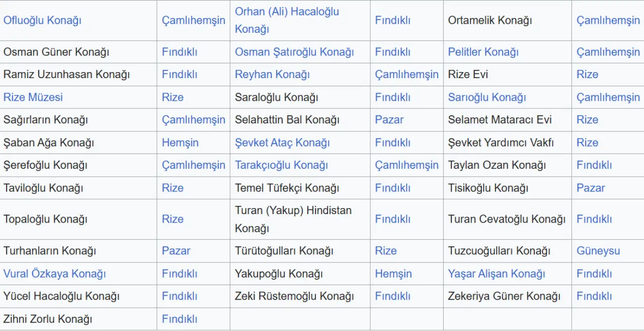Viewport: 644px width, 331px height.
Task: Click the Orhan (Ali) Hacaloğlu Konağı link
Action: click(x=287, y=12)
